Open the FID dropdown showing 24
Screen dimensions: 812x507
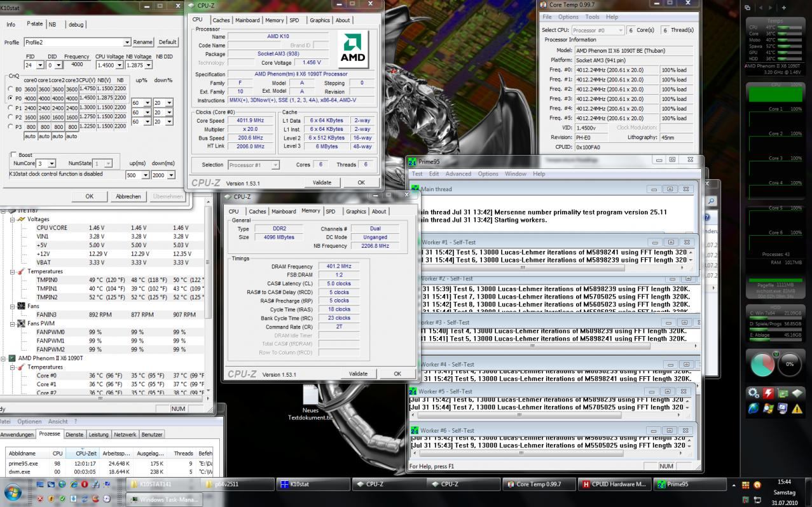click(40, 65)
